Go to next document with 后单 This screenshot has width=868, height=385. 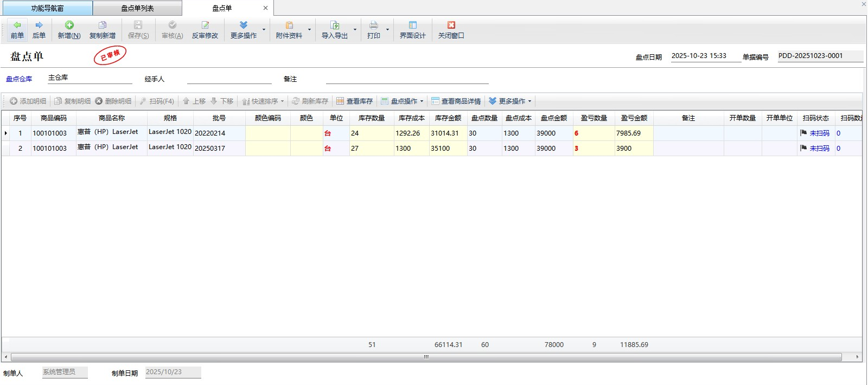click(39, 25)
